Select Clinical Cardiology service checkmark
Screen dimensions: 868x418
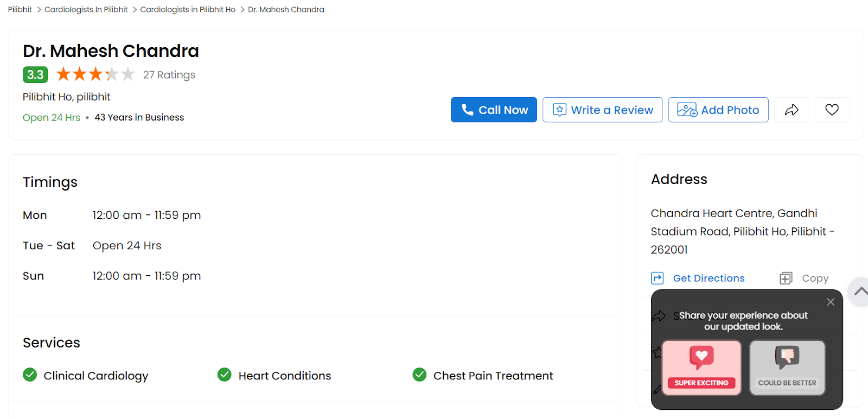[30, 375]
